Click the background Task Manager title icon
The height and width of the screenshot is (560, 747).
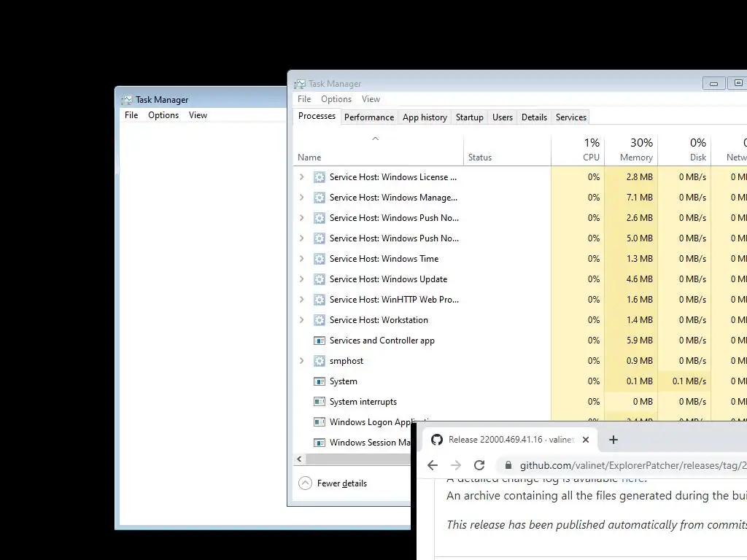coord(127,100)
